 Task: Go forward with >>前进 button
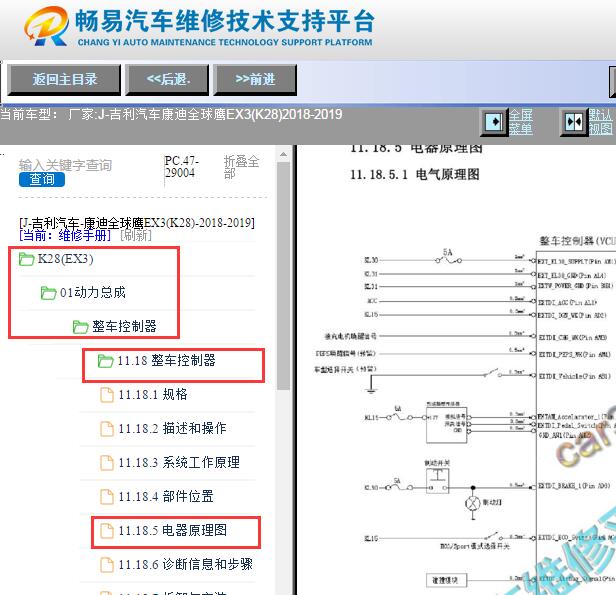(x=255, y=80)
